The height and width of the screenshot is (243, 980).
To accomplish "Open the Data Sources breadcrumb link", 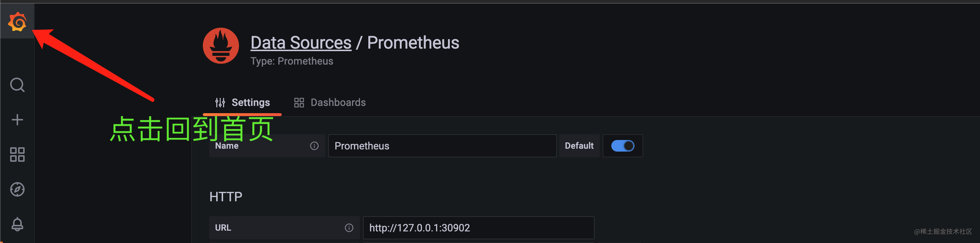I will click(x=301, y=43).
